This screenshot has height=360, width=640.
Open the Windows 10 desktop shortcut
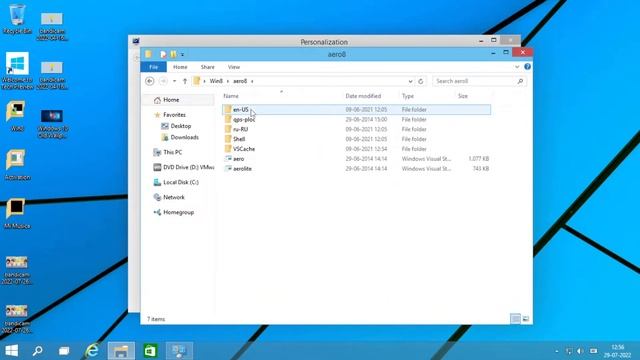coord(52,123)
